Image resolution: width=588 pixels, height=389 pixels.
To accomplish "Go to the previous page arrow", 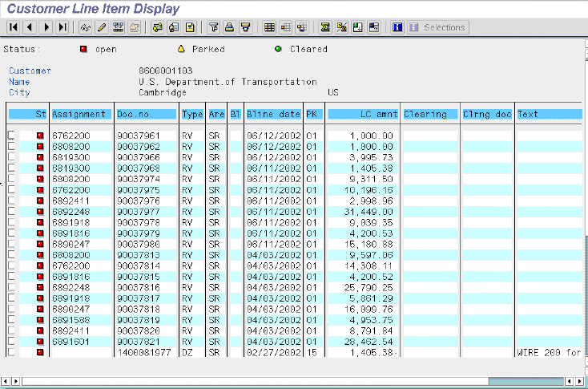I will point(30,27).
